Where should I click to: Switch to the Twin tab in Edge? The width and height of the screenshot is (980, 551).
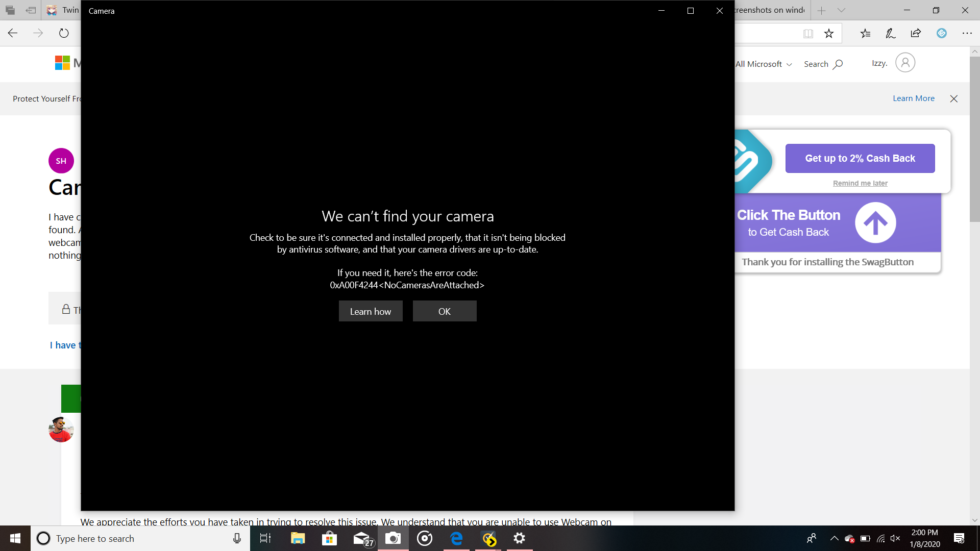(62, 10)
